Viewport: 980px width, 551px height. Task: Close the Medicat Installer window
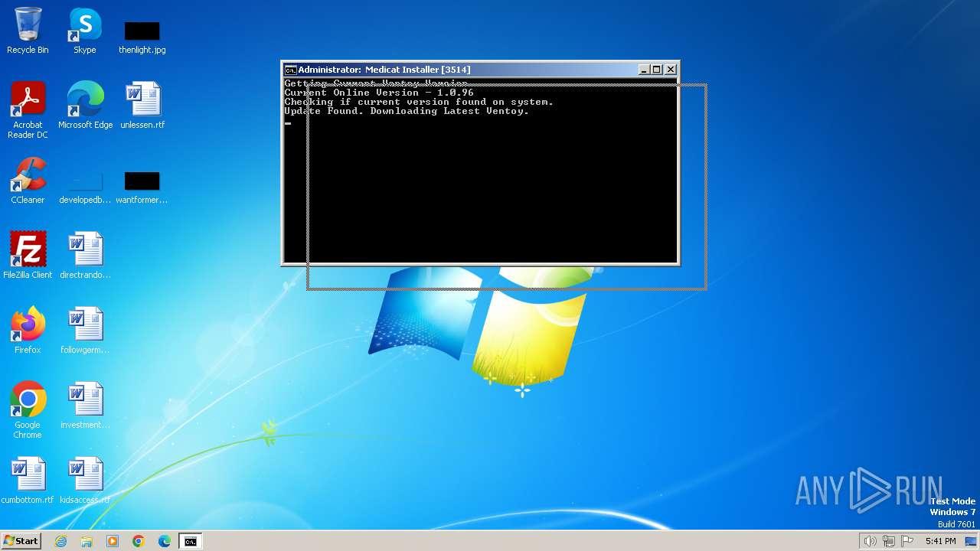tap(671, 70)
